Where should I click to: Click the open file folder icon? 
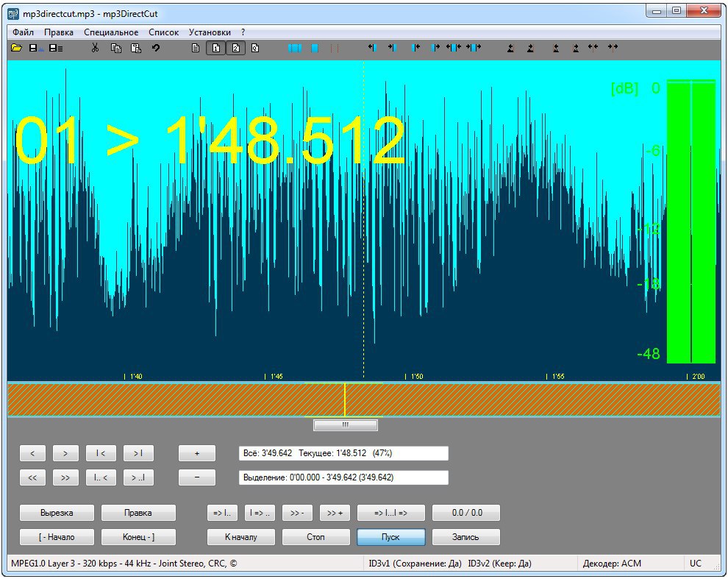[x=16, y=48]
